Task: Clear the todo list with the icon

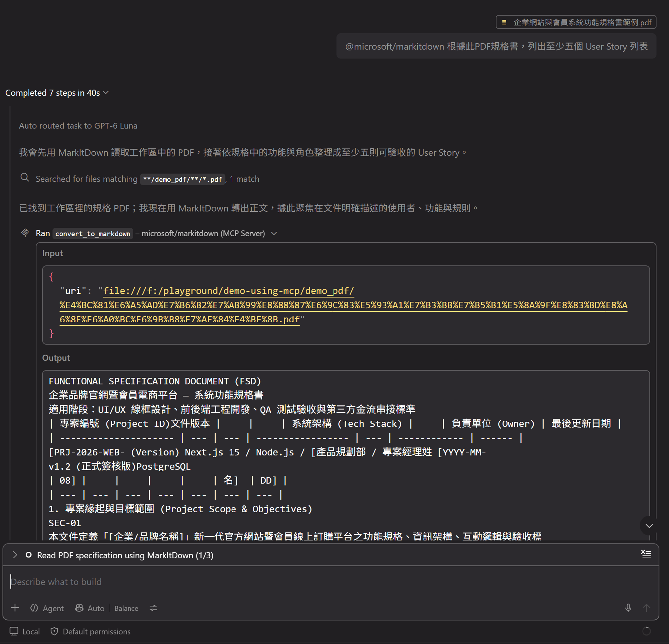Action: coord(646,554)
